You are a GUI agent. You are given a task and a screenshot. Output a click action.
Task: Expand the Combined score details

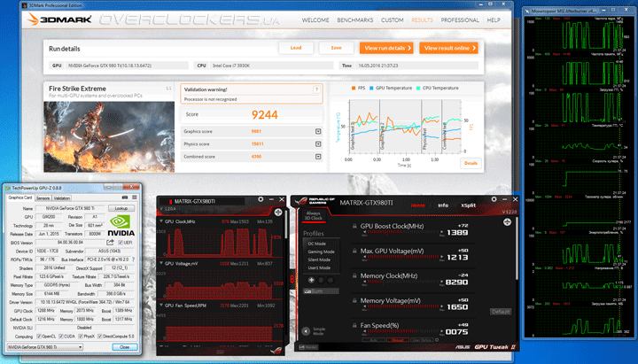318,157
